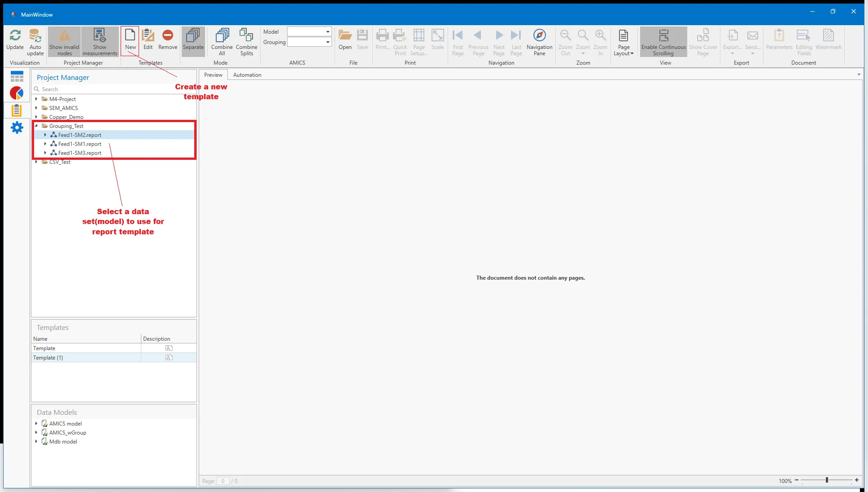Select the Template row

tap(114, 348)
